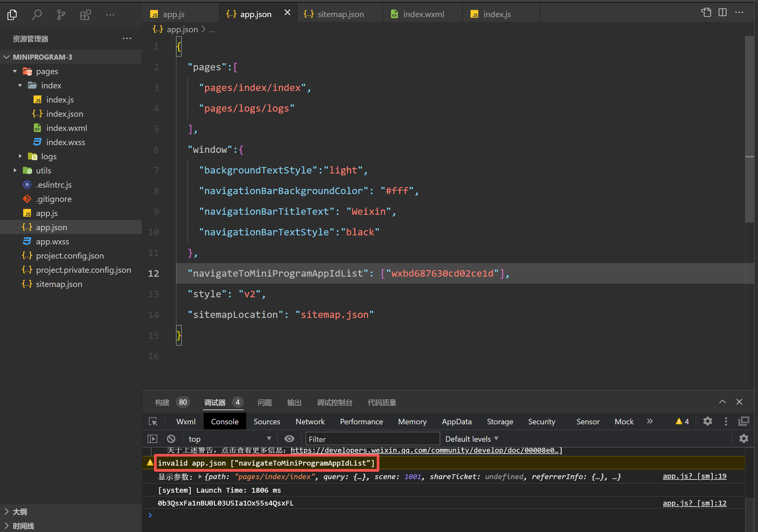Viewport: 758px width, 532px height.
Task: Switch to the sitemap.json tab
Action: pyautogui.click(x=340, y=14)
